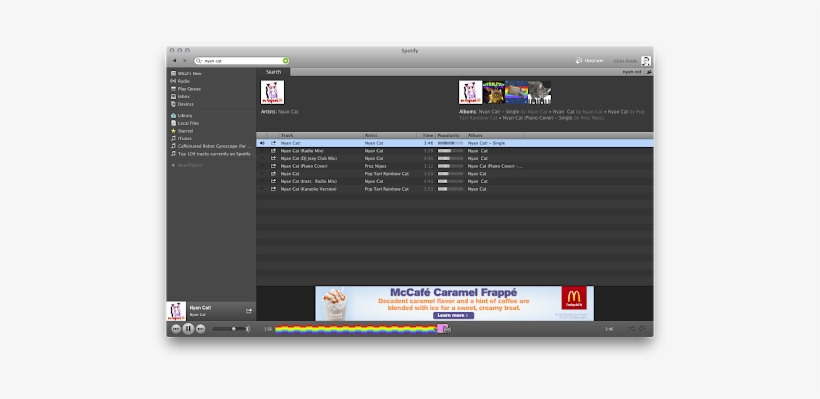Star the Nyan Cat (Radio Mix) track
Viewport: 820px width, 399px height.
pos(262,151)
